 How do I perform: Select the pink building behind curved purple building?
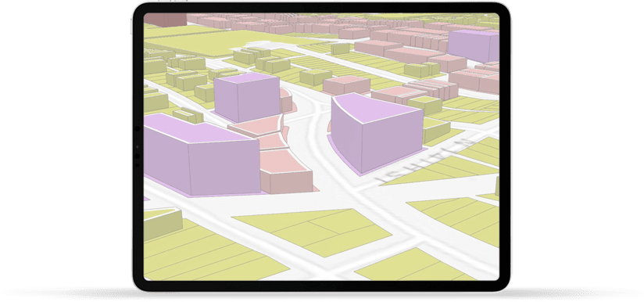346,84
